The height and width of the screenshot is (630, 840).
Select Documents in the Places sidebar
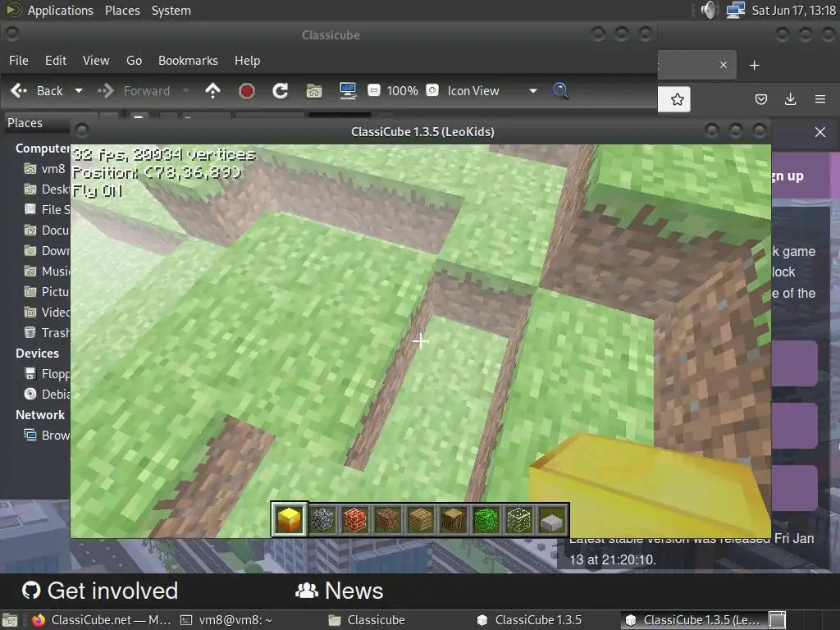tap(46, 231)
